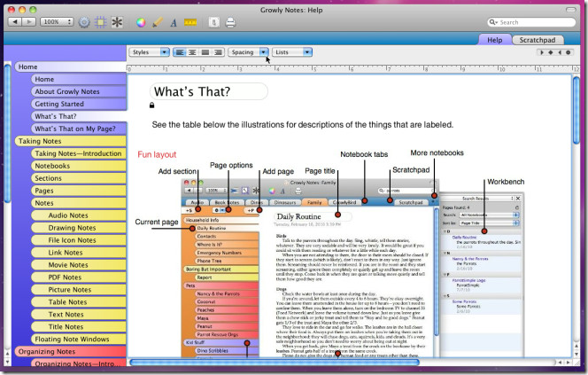588x375 pixels.
Task: Click the asterisk toolbar icon
Action: [x=117, y=22]
